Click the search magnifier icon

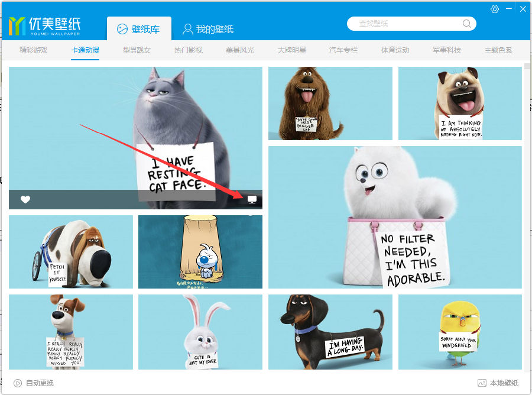pyautogui.click(x=467, y=24)
